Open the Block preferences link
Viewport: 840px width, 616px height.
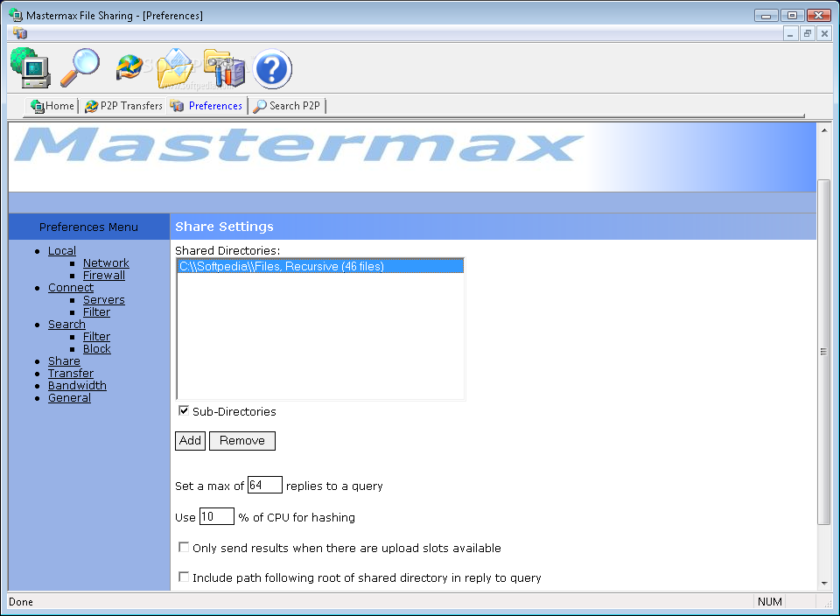(97, 349)
